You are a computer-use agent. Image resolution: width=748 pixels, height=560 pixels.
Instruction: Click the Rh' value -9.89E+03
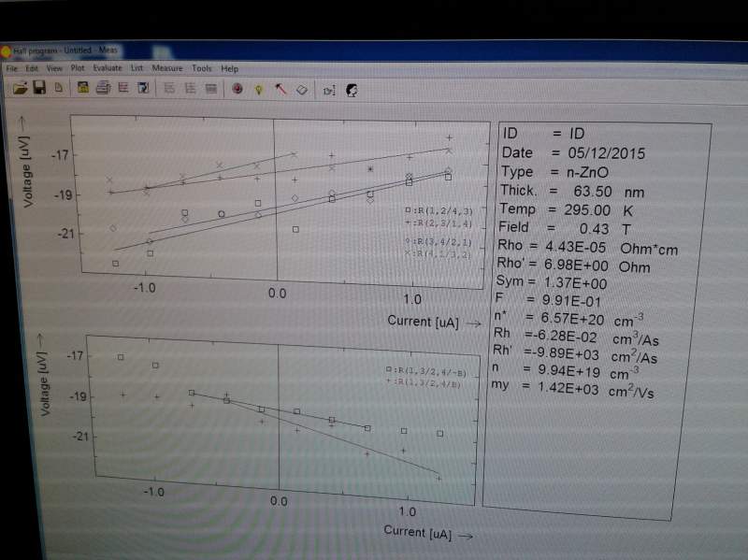click(566, 354)
